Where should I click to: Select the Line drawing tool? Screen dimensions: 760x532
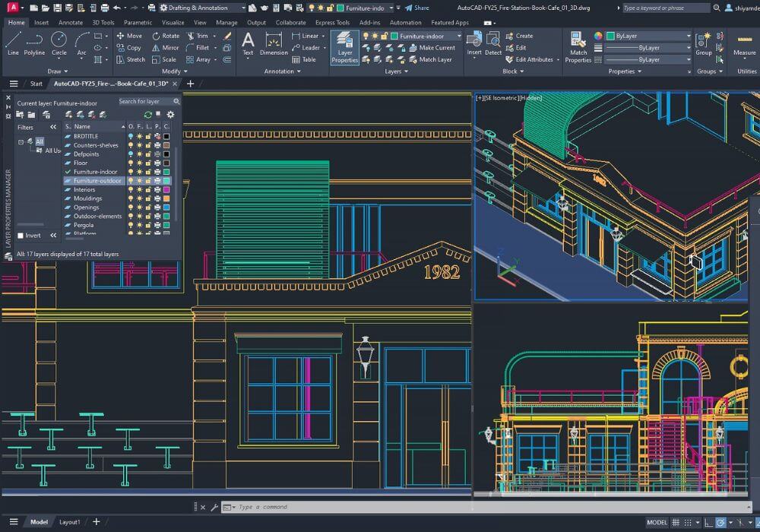coord(13,43)
